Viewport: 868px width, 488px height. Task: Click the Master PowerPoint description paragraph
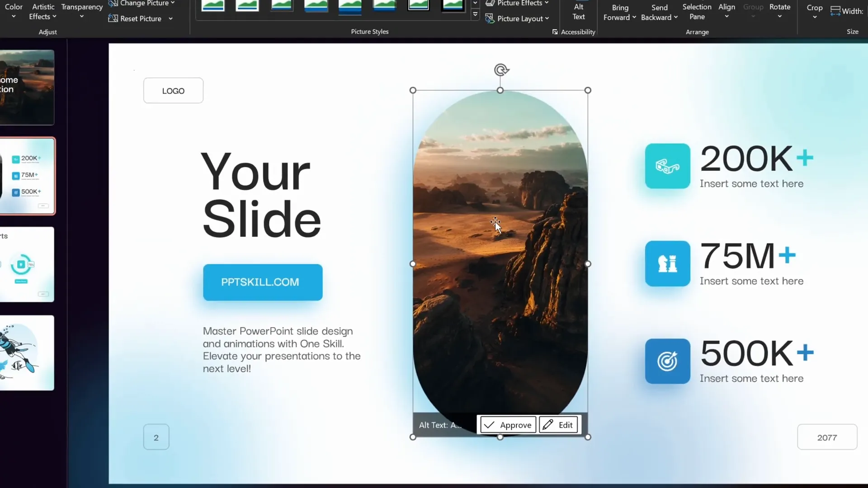pyautogui.click(x=282, y=350)
